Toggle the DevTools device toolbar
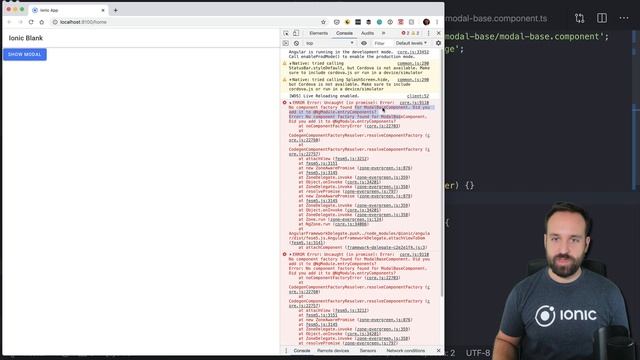The width and height of the screenshot is (640, 360). (x=296, y=33)
